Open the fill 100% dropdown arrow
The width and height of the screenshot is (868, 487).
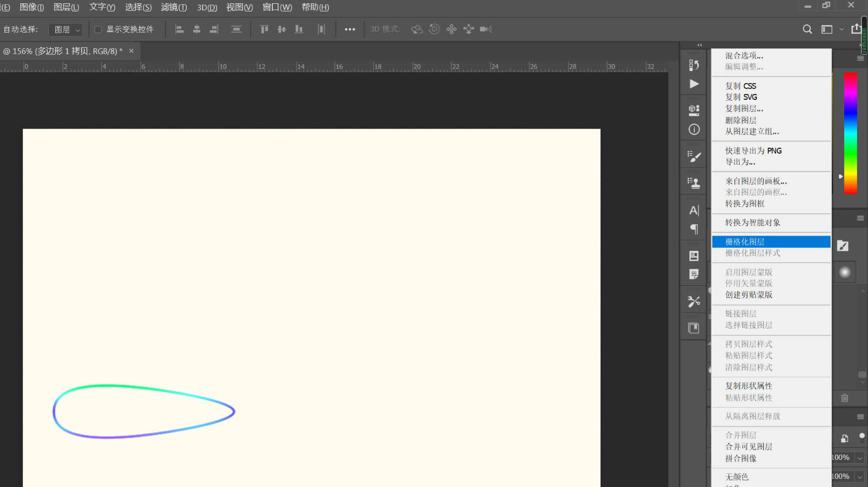point(860,477)
